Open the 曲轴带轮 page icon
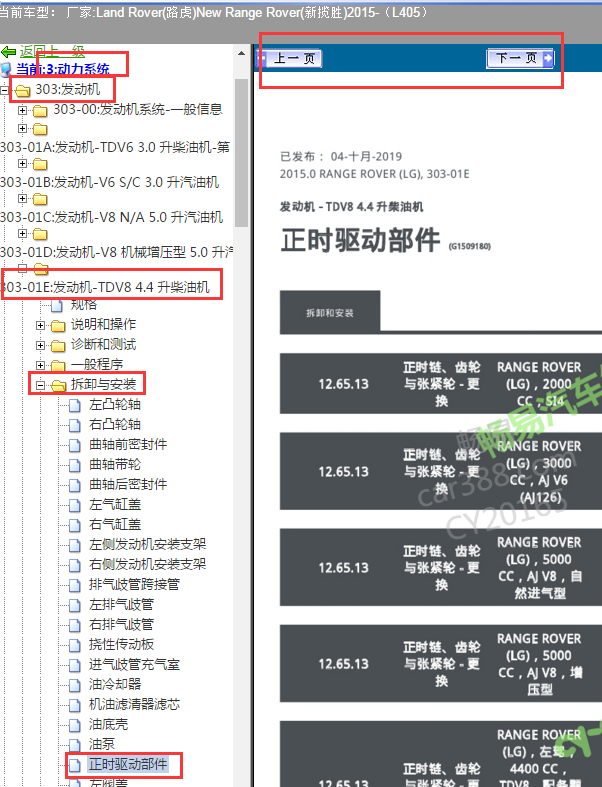602x787 pixels. click(74, 465)
